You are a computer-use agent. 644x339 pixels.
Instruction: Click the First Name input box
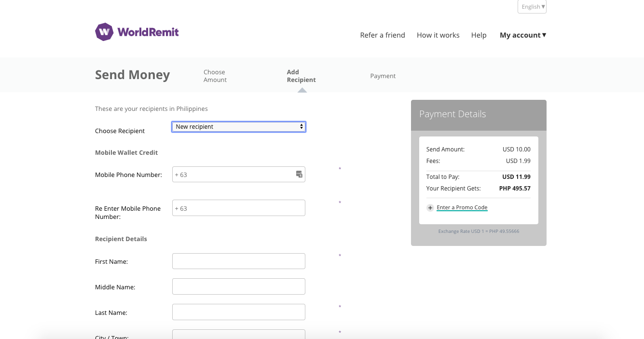(x=239, y=261)
